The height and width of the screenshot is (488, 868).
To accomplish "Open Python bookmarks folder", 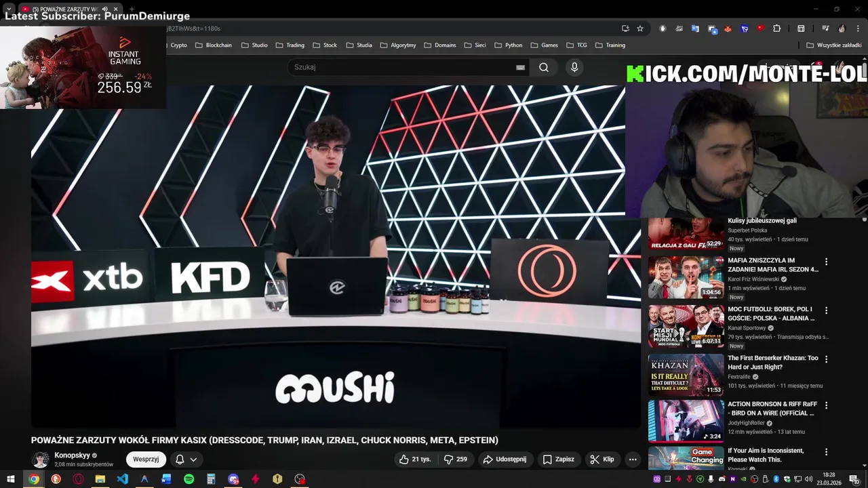I will tap(509, 45).
